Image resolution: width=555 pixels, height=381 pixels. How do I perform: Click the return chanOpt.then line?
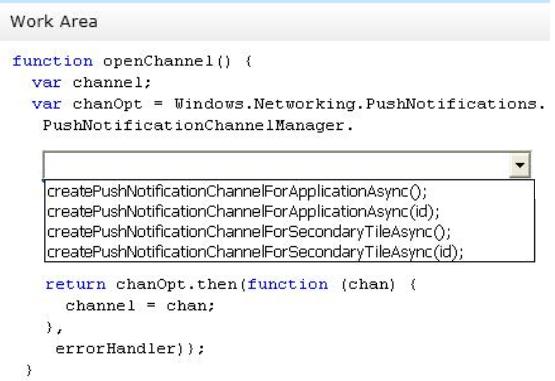231,284
